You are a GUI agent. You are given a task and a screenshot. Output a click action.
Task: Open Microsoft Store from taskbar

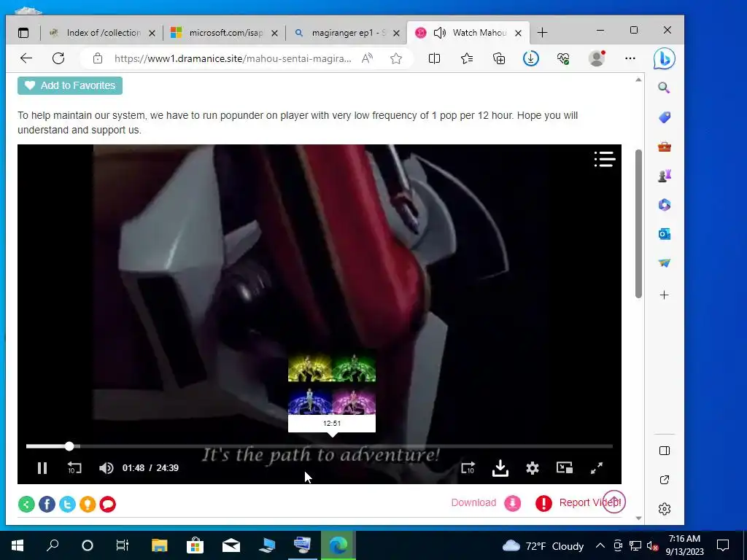[x=195, y=545]
